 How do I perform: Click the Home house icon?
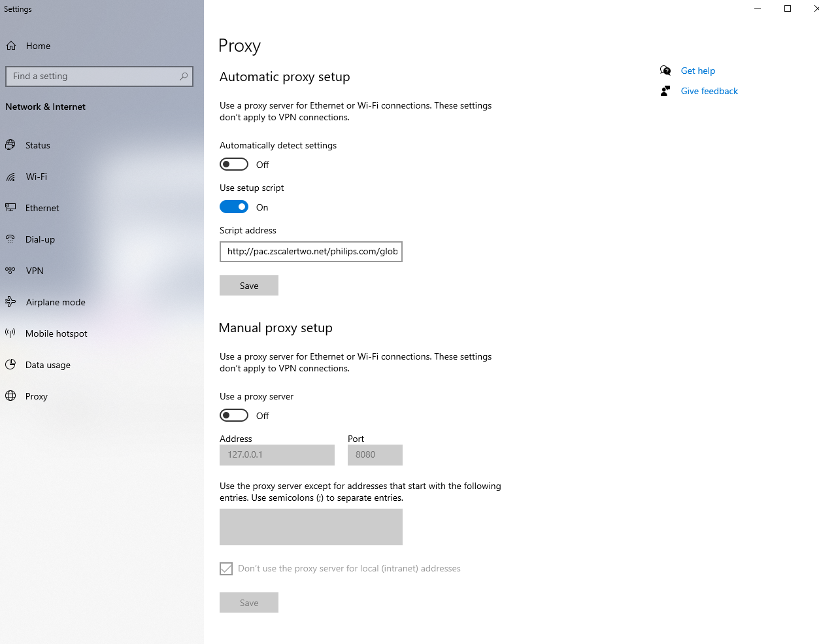(11, 46)
